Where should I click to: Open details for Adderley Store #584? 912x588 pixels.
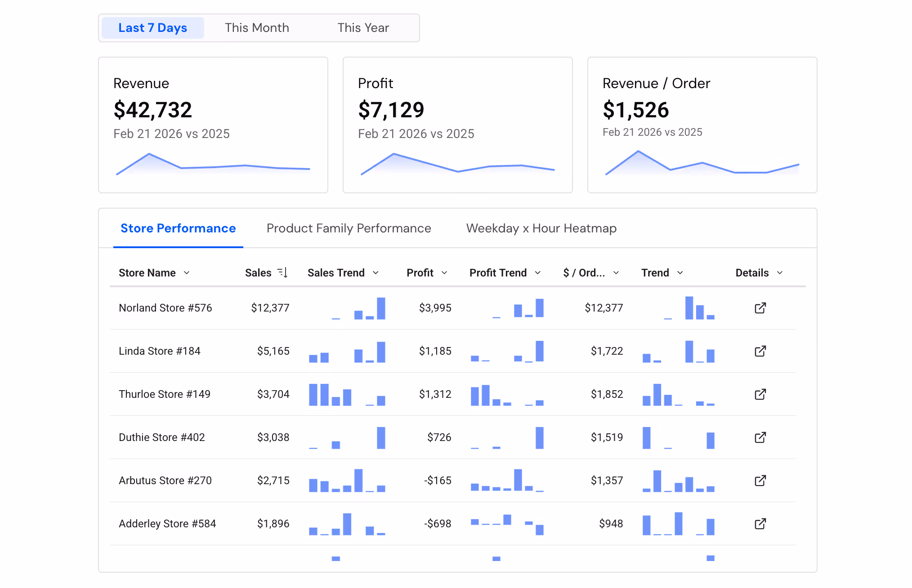tap(760, 524)
